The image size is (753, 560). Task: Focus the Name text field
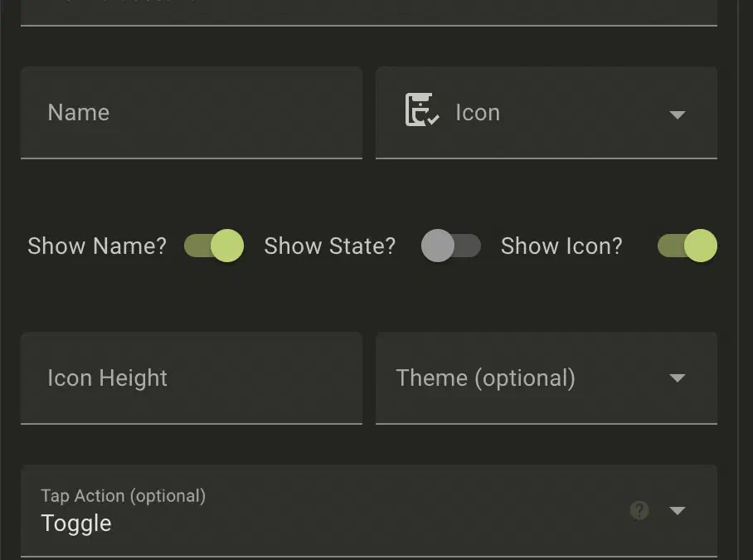[191, 113]
